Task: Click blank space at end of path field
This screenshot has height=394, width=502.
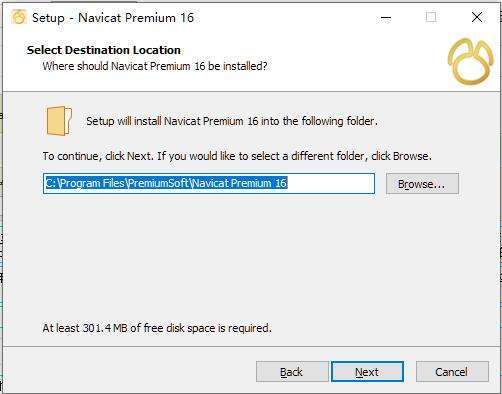Action: (330, 183)
